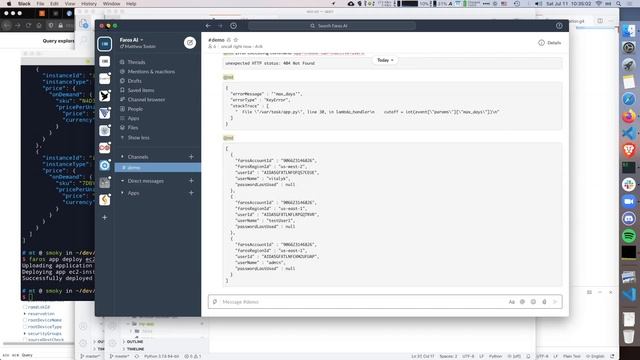Add an app with plus button
This screenshot has height=360, width=640.
click(191, 193)
